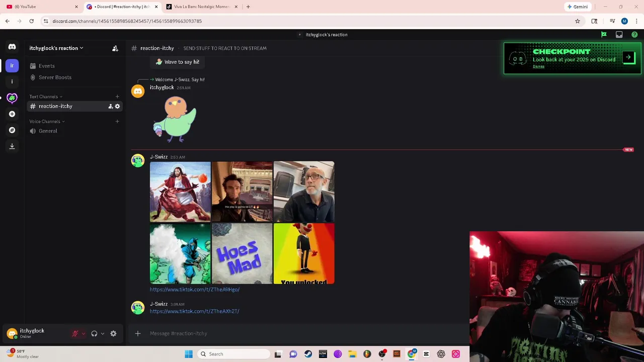Open TikTok link ending ZTheAXh2T
This screenshot has width=644, height=362.
pos(194,311)
